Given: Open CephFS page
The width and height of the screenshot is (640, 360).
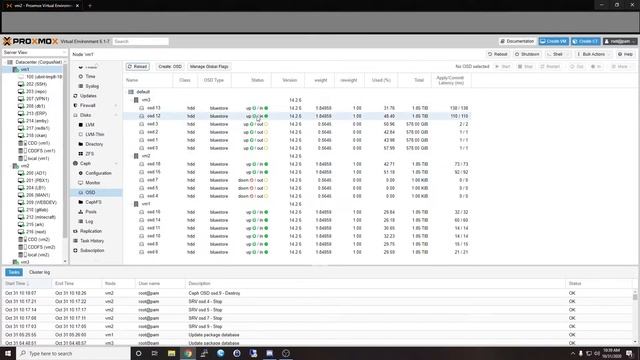Looking at the screenshot, I should coord(93,202).
